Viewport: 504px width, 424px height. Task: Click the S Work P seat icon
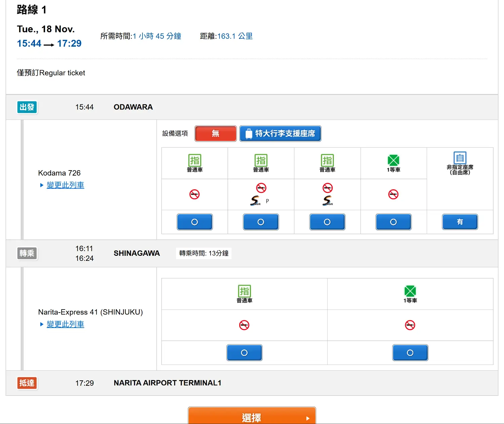256,201
